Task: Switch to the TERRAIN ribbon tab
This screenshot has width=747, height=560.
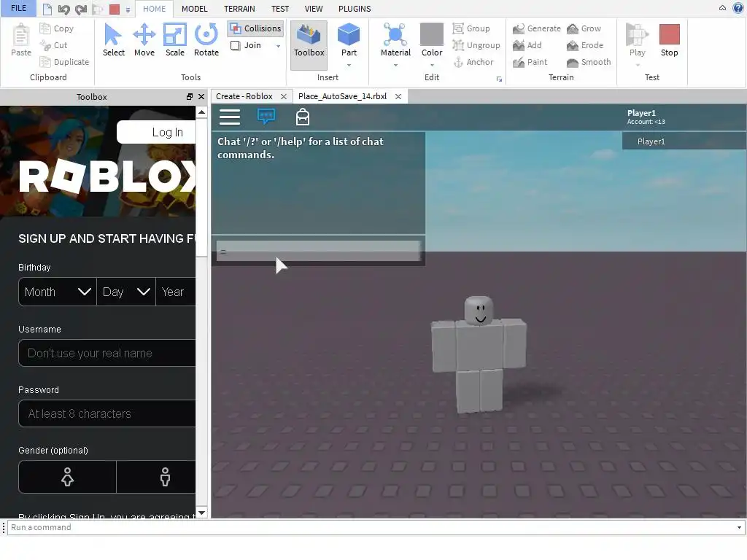Action: click(239, 9)
